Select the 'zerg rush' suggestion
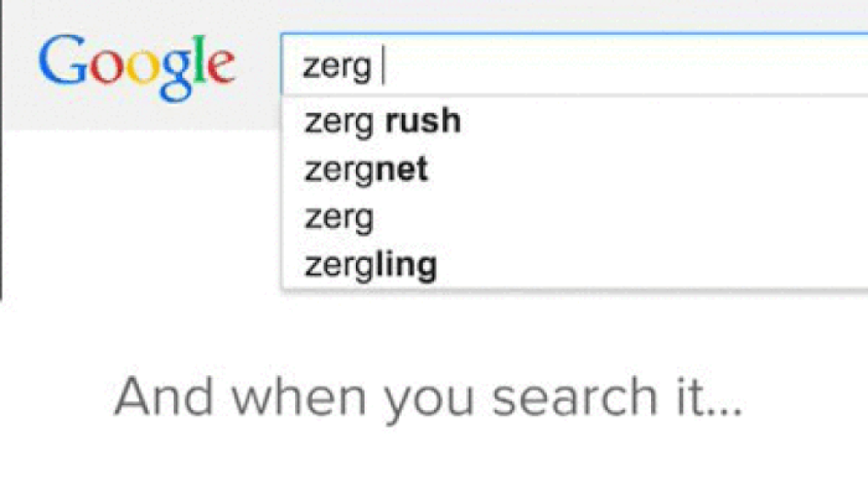This screenshot has height=488, width=868. 381,120
